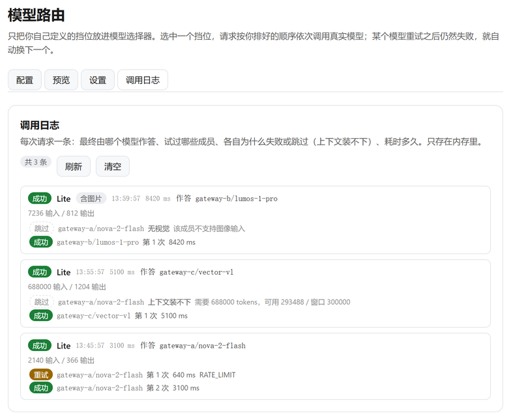
Task: Click 作答 gateway-b/lumos-1-pro in header
Action: (x=227, y=198)
